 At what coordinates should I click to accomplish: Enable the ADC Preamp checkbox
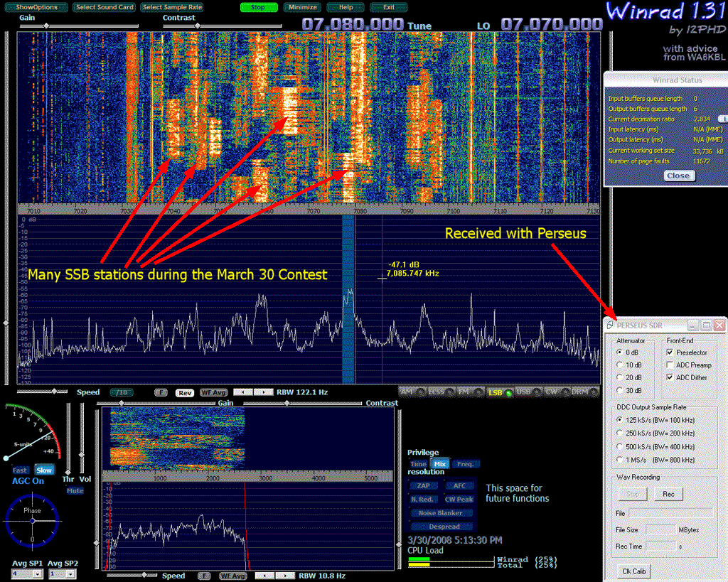[x=670, y=365]
